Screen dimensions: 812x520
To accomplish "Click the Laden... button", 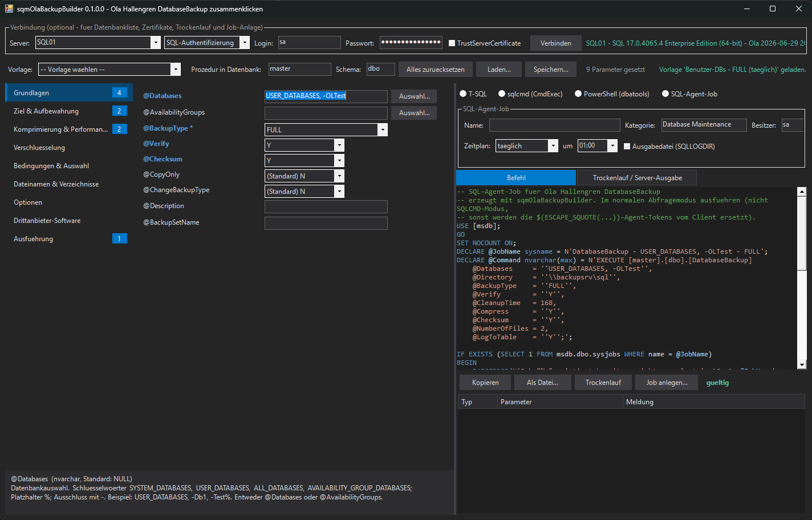I will [x=499, y=69].
